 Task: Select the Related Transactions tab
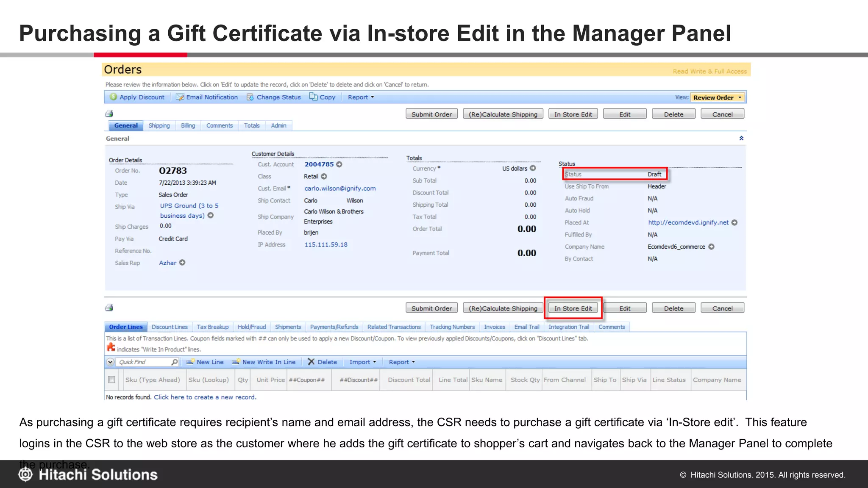(394, 327)
